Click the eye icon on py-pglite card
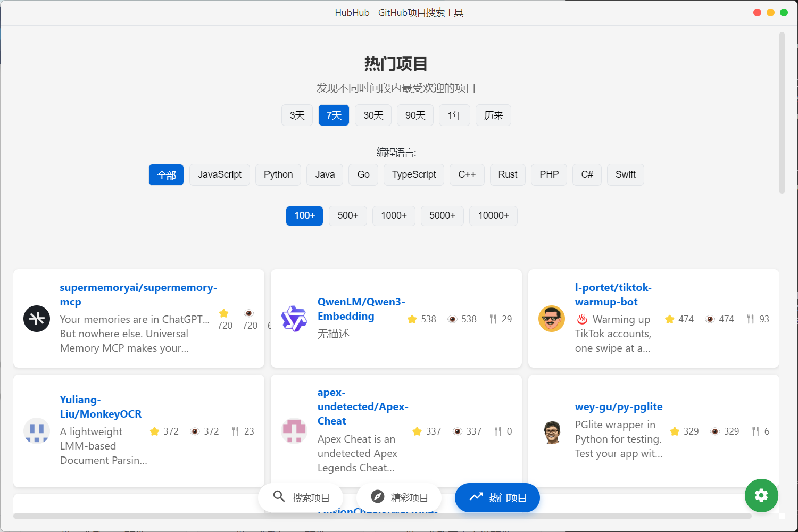The height and width of the screenshot is (532, 798). tap(715, 431)
